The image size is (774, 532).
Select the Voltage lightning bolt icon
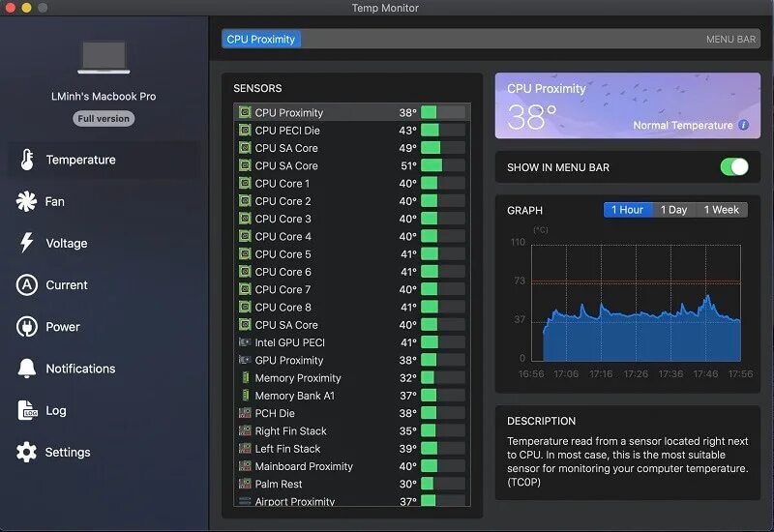[26, 243]
